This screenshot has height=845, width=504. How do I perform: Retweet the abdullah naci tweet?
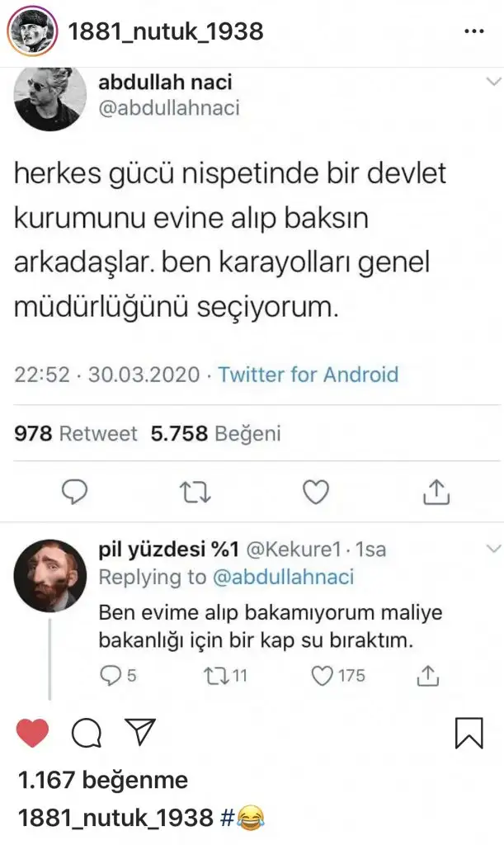pyautogui.click(x=195, y=492)
